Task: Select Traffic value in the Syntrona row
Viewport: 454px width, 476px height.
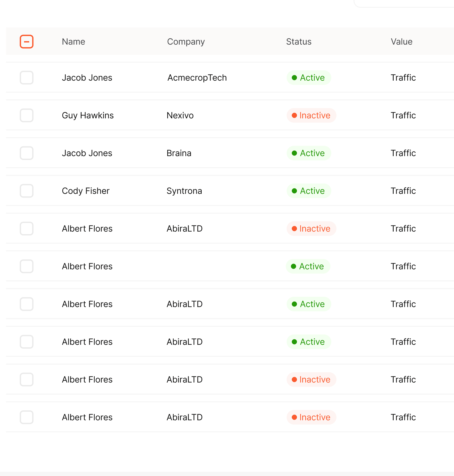Action: pos(403,191)
